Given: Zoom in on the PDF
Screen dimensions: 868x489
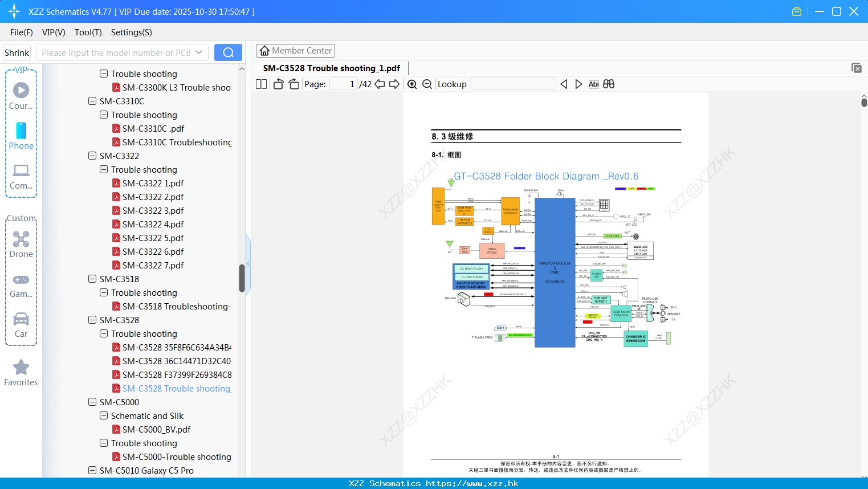Looking at the screenshot, I should (x=412, y=84).
